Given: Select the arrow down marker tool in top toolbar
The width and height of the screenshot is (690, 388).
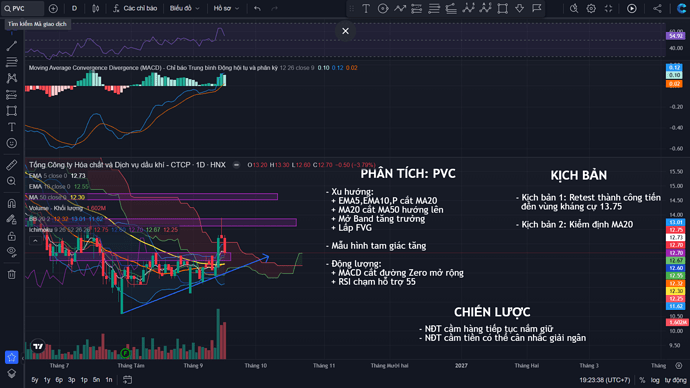Looking at the screenshot, I should pyautogui.click(x=520, y=8).
